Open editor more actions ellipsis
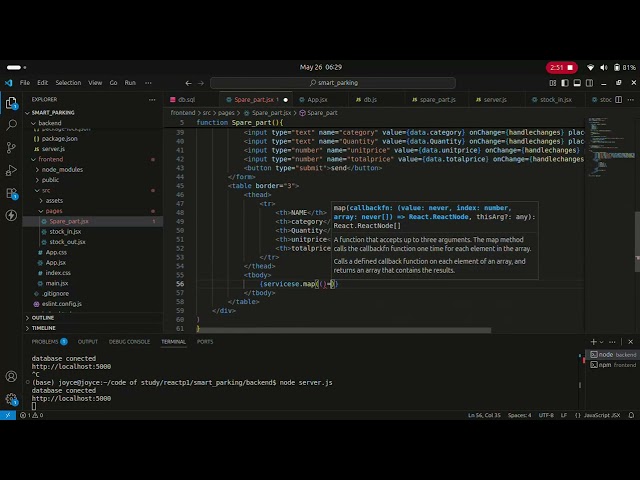This screenshot has width=640, height=480. pyautogui.click(x=631, y=100)
